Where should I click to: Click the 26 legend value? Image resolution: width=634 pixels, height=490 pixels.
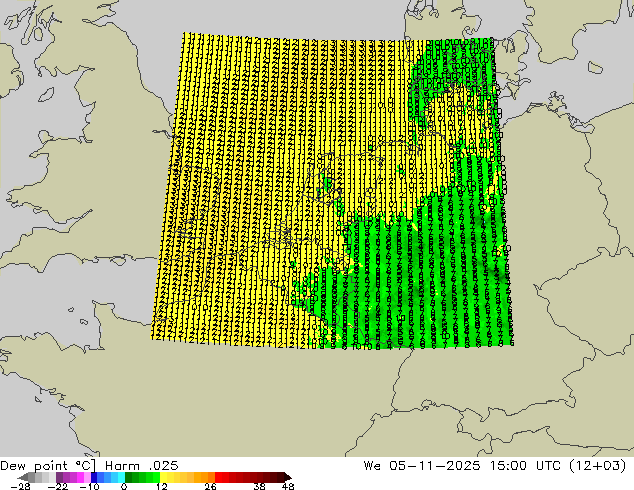point(210,486)
